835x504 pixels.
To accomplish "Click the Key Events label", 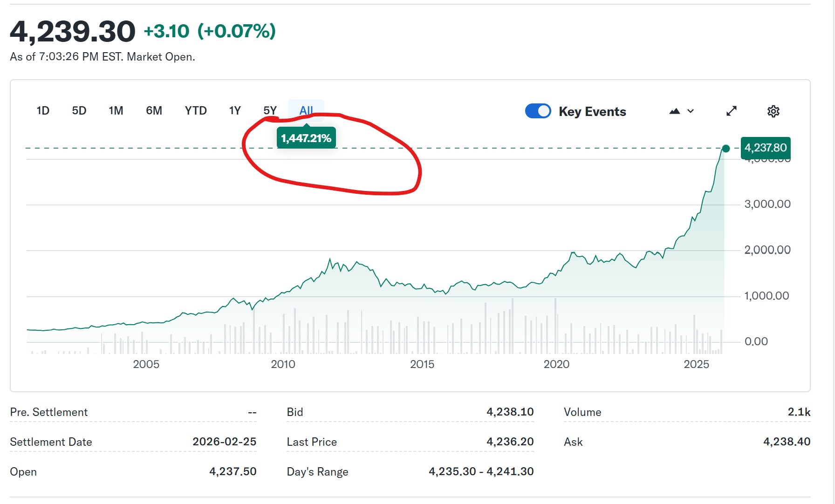I will click(x=592, y=112).
